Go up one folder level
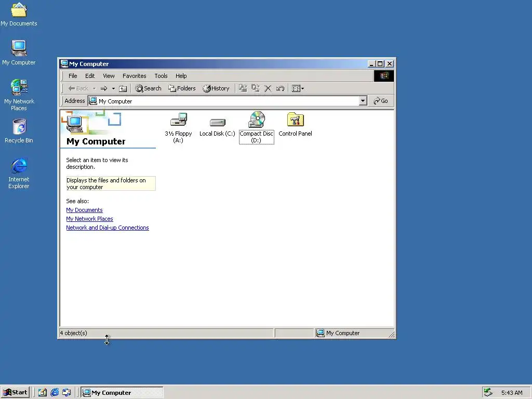 [x=123, y=88]
